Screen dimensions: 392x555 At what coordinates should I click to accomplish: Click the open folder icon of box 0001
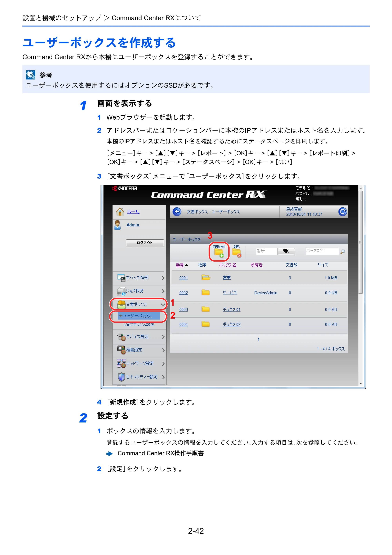point(206,278)
